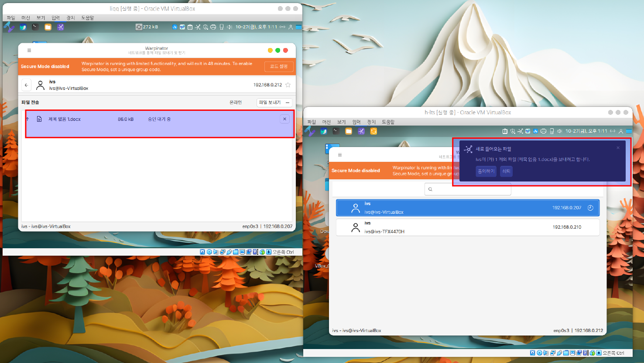This screenshot has height=363, width=644.
Task: Click 동의하기 in the incoming file notification
Action: (x=486, y=171)
